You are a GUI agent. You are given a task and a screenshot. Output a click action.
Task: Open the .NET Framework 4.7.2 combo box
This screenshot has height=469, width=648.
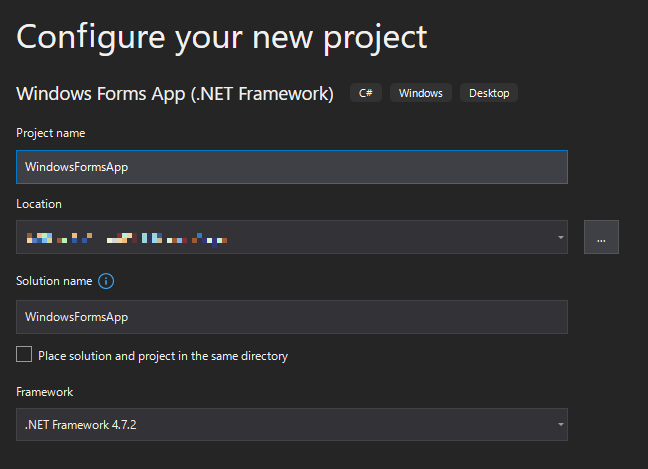tap(290, 424)
